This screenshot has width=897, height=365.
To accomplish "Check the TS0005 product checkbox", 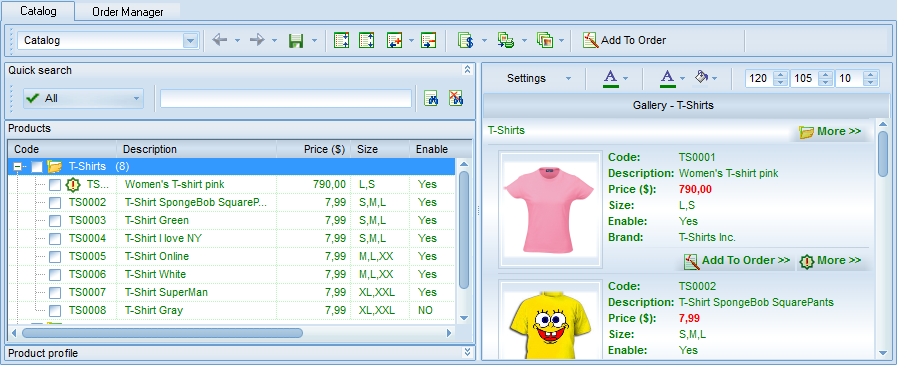I will point(55,256).
